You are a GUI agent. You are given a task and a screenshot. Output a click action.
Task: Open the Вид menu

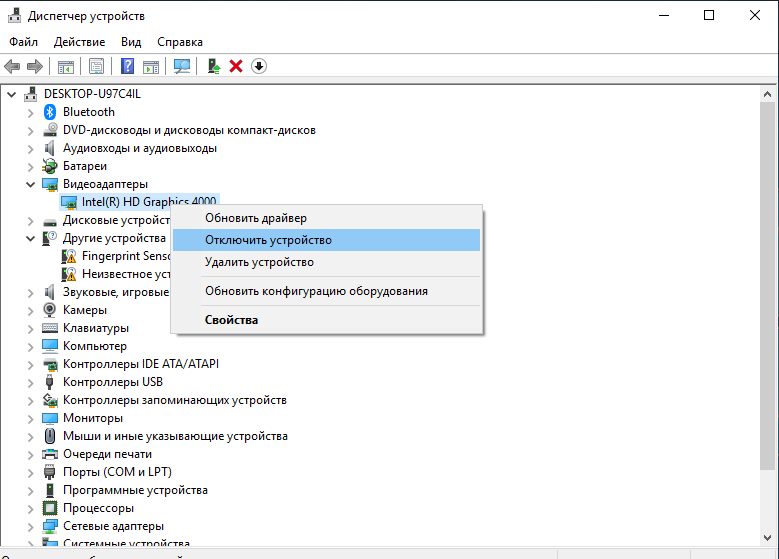coord(131,42)
